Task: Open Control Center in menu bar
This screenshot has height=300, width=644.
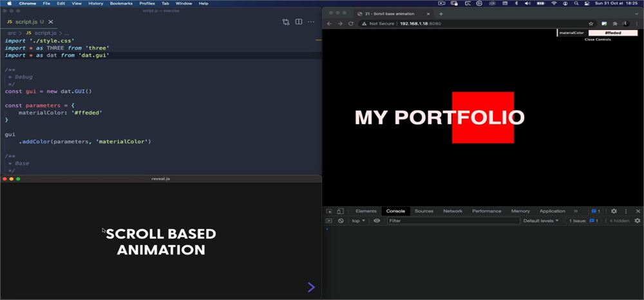Action: pos(587,3)
